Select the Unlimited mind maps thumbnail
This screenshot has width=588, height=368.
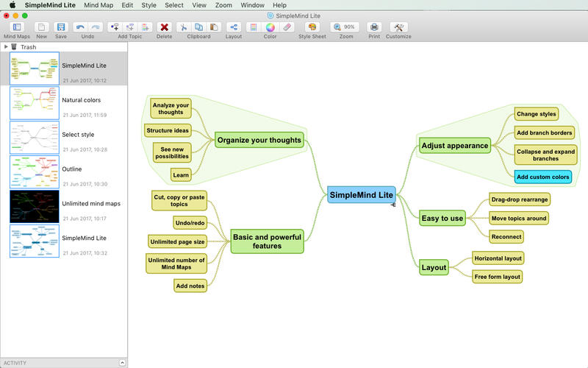34,207
